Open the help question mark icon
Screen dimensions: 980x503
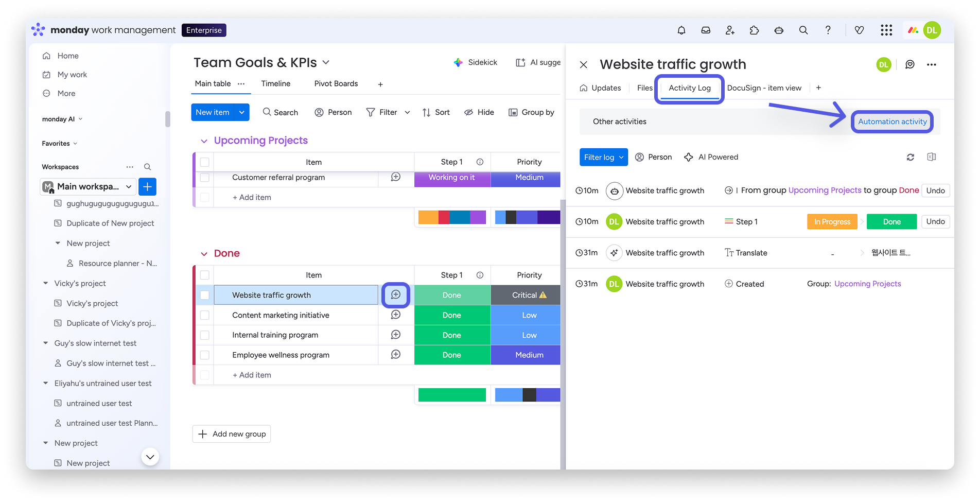pyautogui.click(x=828, y=30)
